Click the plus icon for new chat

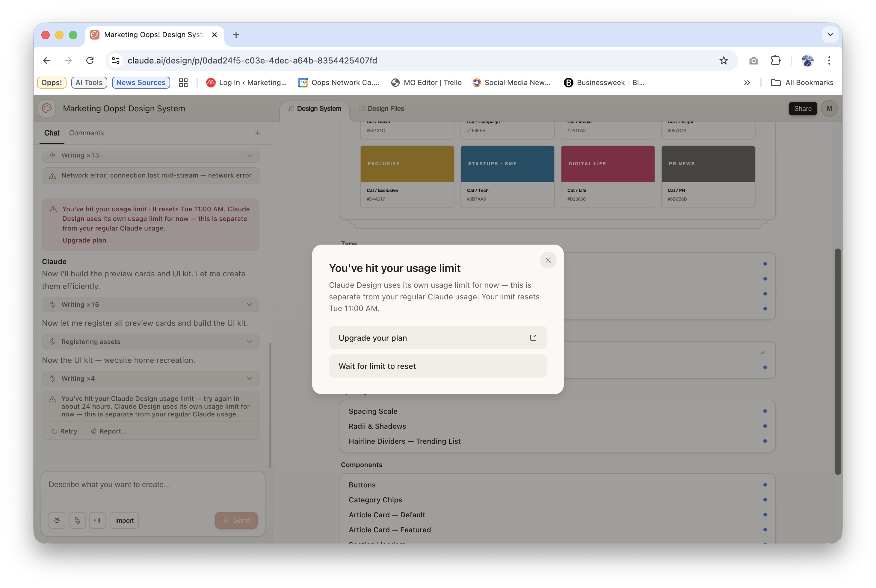(257, 133)
